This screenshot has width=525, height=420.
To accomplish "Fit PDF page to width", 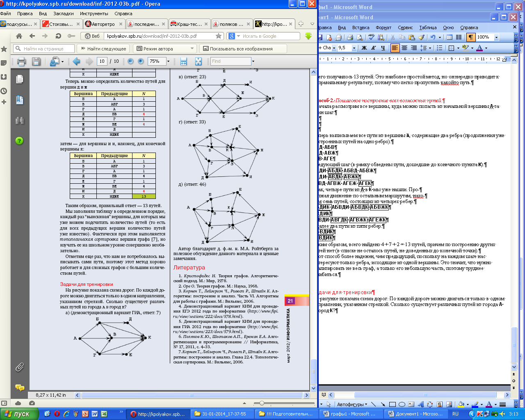I will coord(183,62).
